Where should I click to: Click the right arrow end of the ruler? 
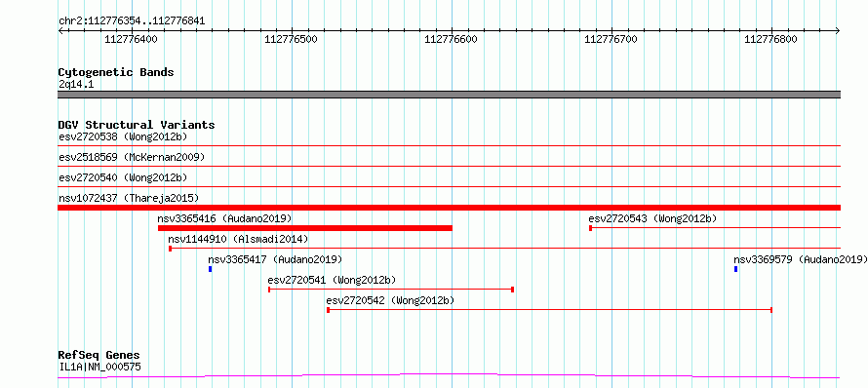838,30
